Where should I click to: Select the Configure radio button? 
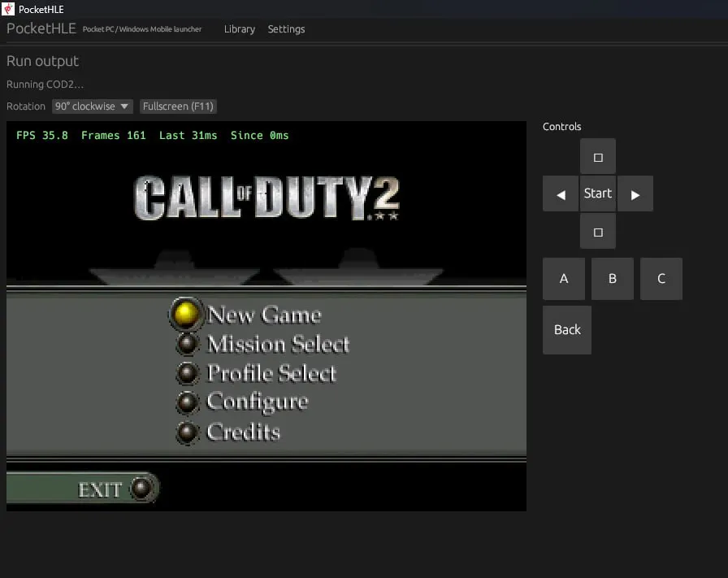coord(188,402)
